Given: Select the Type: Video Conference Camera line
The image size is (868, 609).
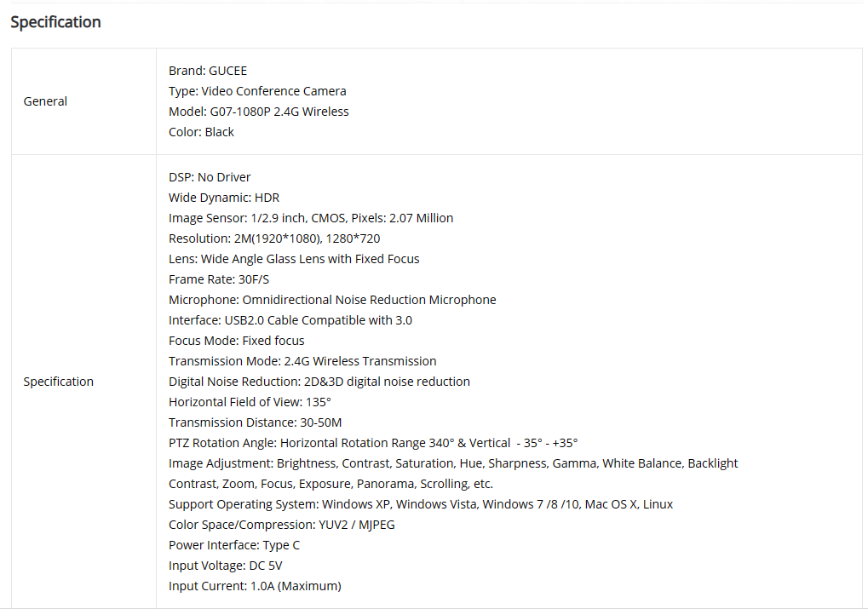Looking at the screenshot, I should point(257,91).
